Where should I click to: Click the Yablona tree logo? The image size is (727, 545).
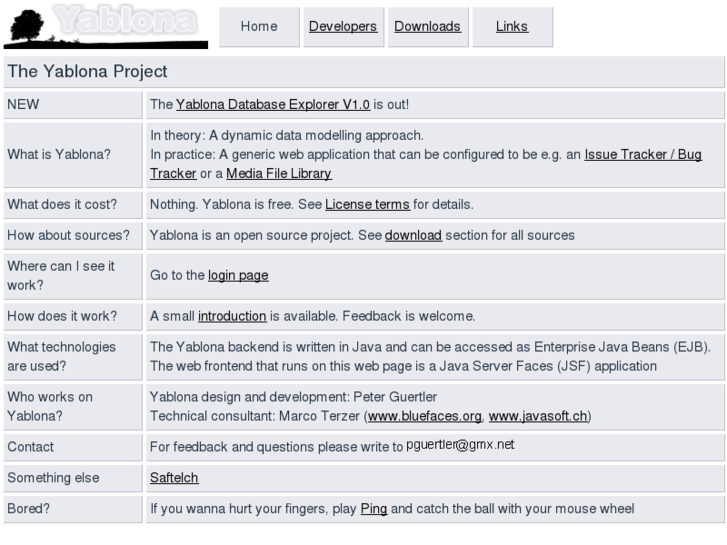click(106, 26)
